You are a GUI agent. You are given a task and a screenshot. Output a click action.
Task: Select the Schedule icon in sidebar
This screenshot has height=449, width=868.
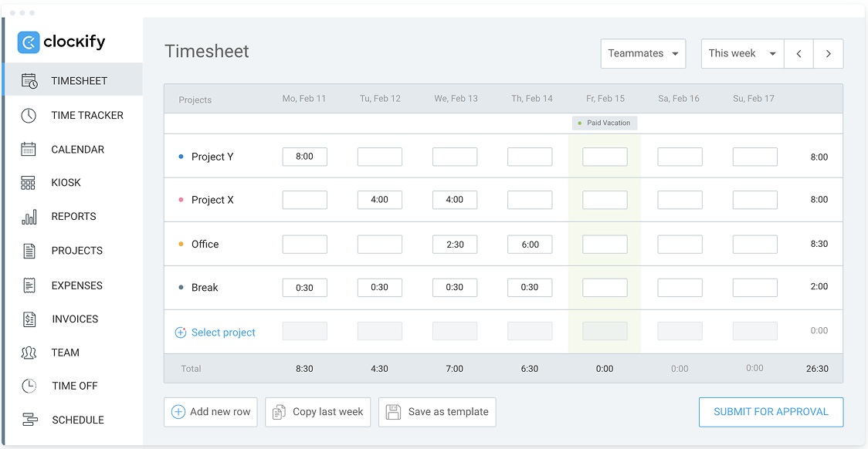coord(28,420)
